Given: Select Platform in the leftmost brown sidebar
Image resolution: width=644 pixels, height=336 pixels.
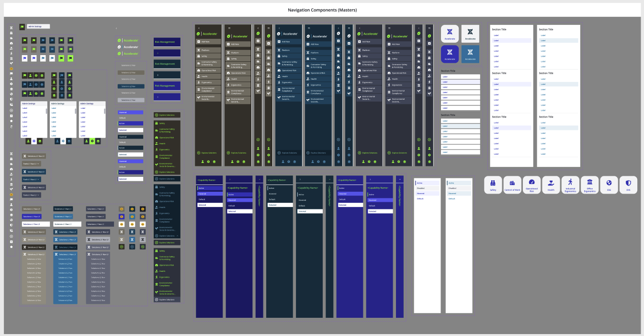Looking at the screenshot, I should coord(208,50).
